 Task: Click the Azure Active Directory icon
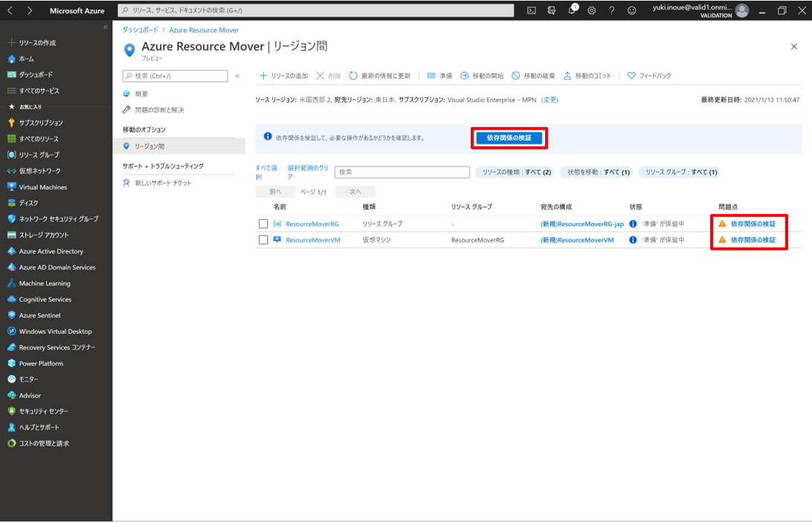point(11,251)
